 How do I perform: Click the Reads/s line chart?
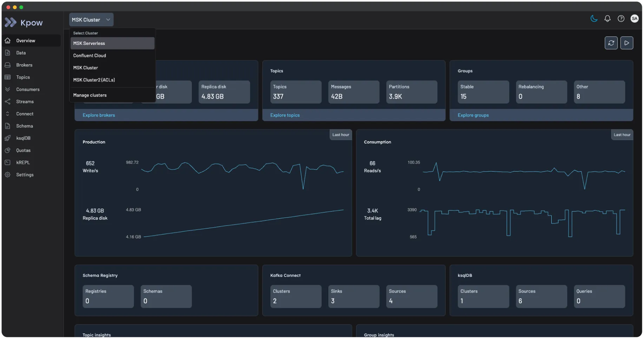[x=524, y=175]
